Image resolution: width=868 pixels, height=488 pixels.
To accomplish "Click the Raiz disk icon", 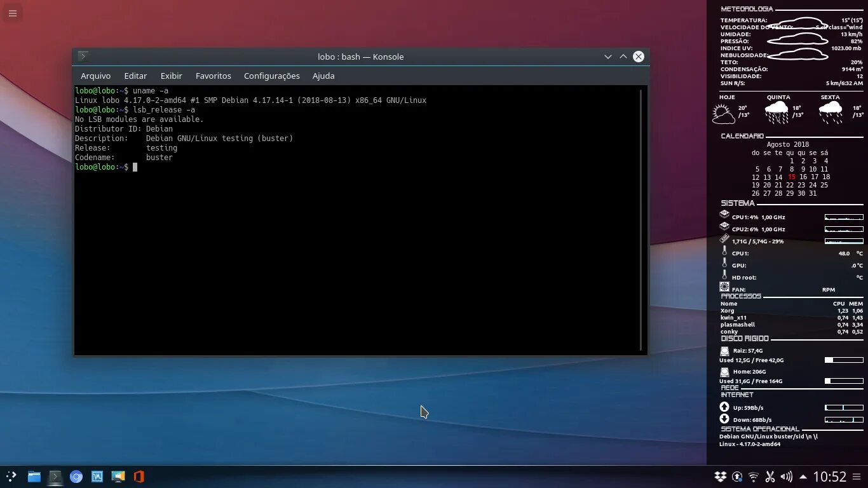I will click(x=724, y=351).
